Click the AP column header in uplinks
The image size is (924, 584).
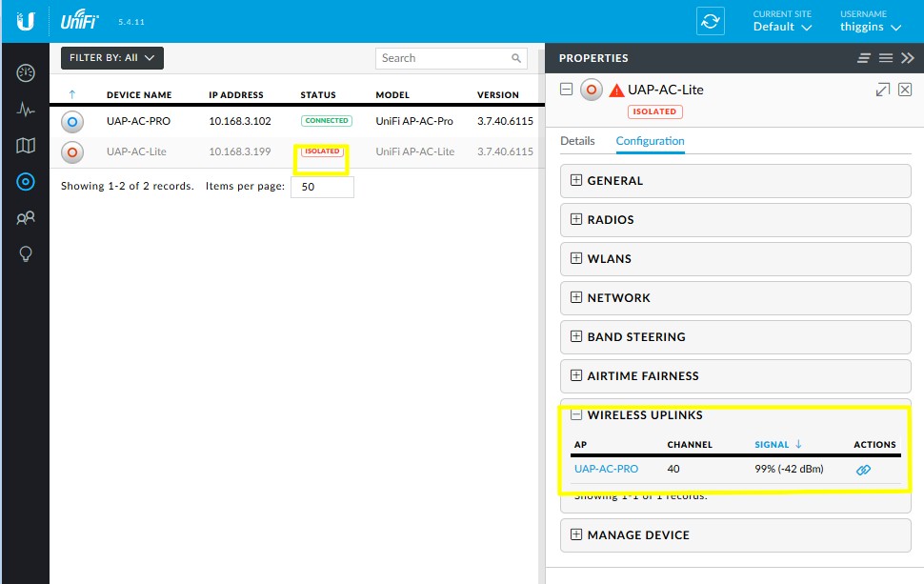580,444
